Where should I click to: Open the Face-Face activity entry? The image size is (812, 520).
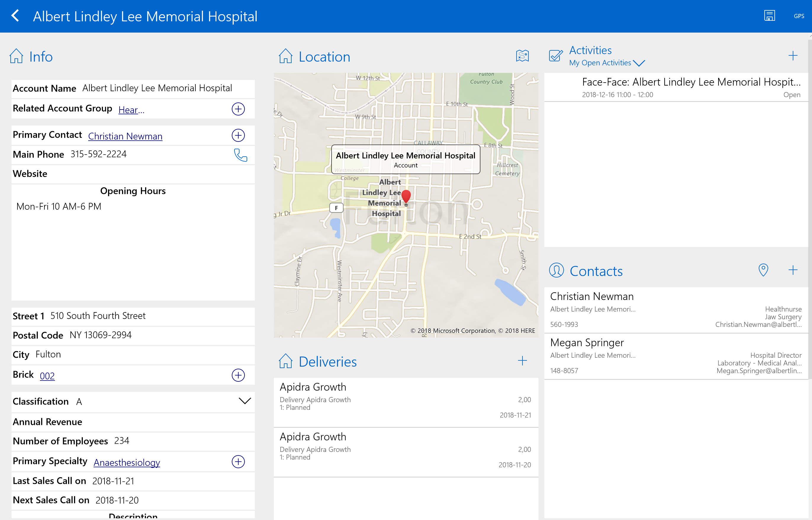(x=676, y=87)
